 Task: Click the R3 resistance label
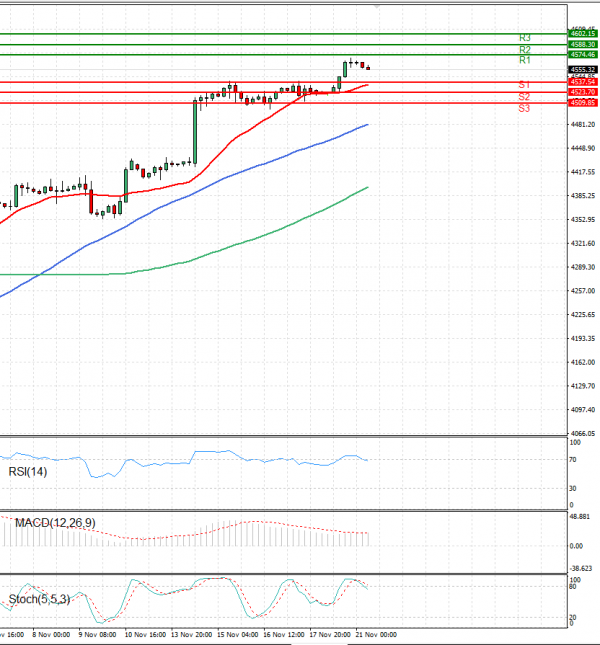[525, 38]
